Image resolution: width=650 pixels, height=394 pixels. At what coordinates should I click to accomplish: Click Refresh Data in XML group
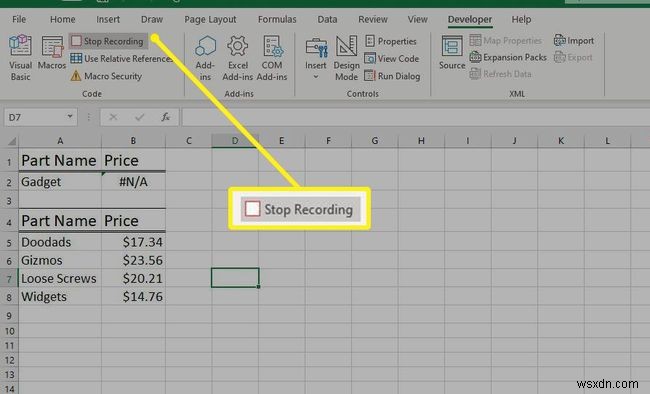(x=500, y=74)
